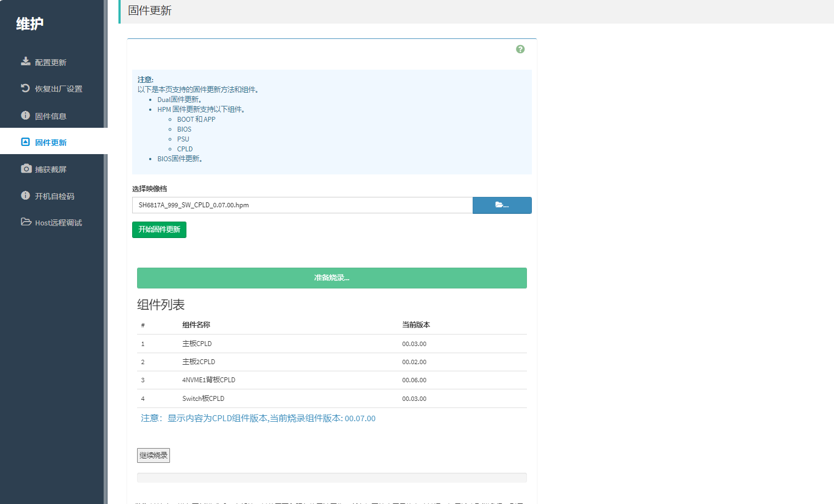This screenshot has width=834, height=504.
Task: Select the 主板CPLD row in the component list
Action: 332,344
